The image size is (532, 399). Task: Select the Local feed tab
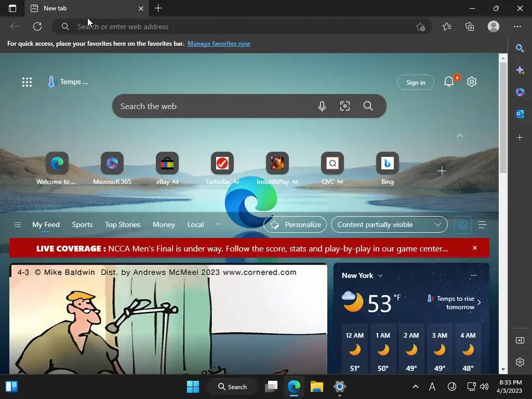tap(195, 224)
